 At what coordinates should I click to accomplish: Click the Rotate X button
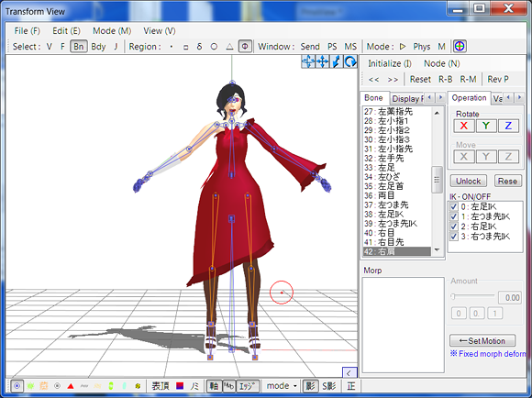click(x=464, y=126)
